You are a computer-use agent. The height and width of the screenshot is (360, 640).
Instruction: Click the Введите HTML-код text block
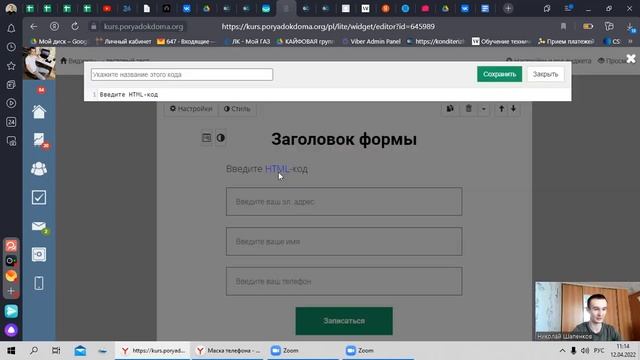[267, 169]
